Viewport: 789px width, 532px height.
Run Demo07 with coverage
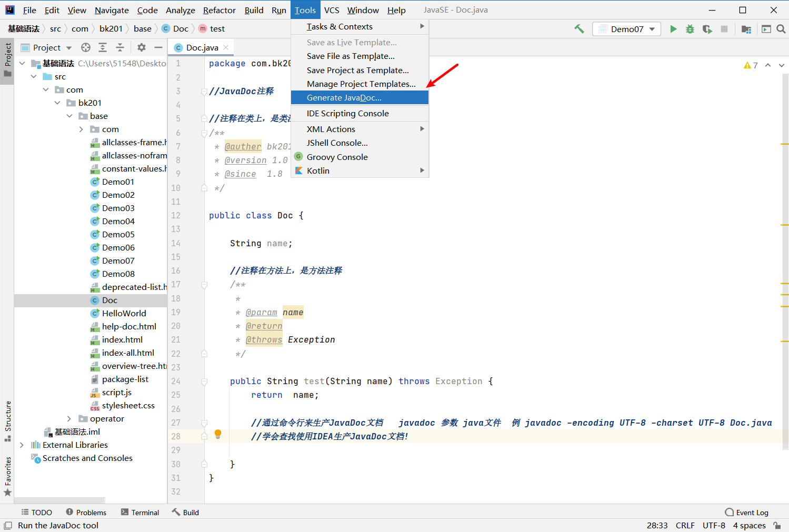707,29
